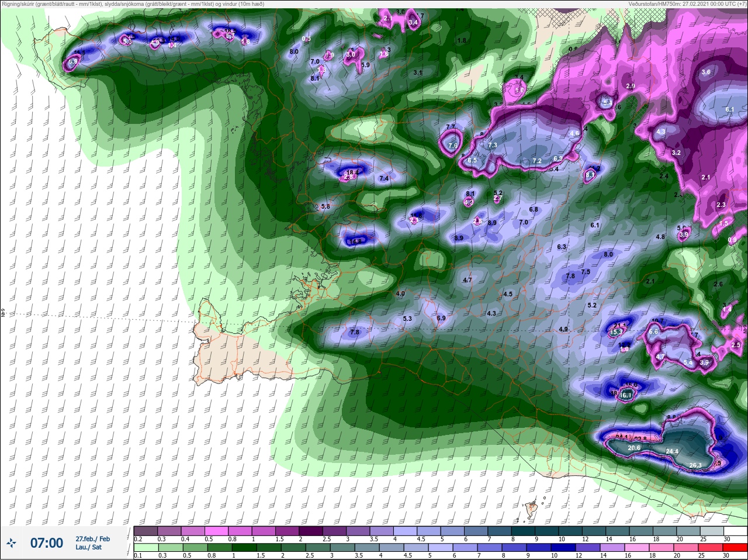Click the 26.3 precipitation value on the map
Image resolution: width=748 pixels, height=560 pixels.
coord(695,465)
